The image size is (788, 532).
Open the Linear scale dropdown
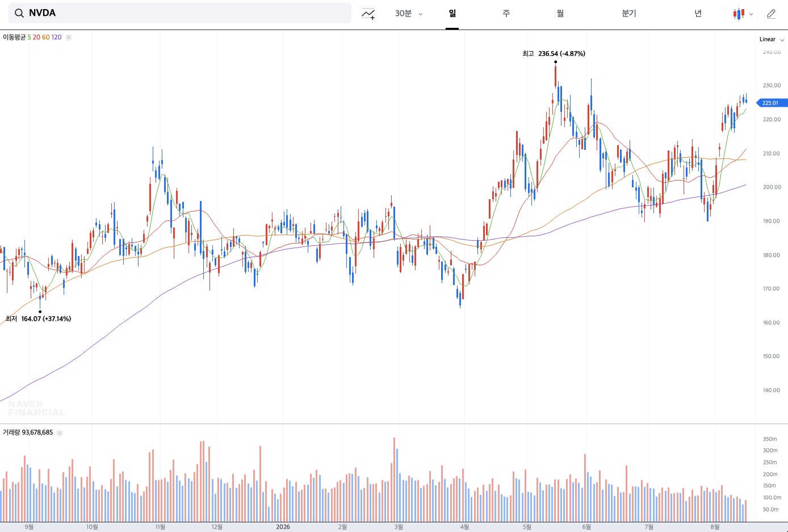point(772,39)
